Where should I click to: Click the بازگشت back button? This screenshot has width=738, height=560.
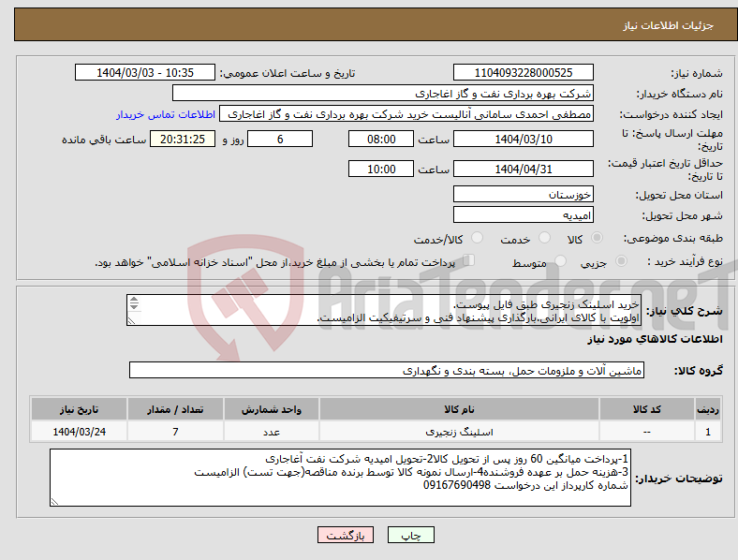346,535
